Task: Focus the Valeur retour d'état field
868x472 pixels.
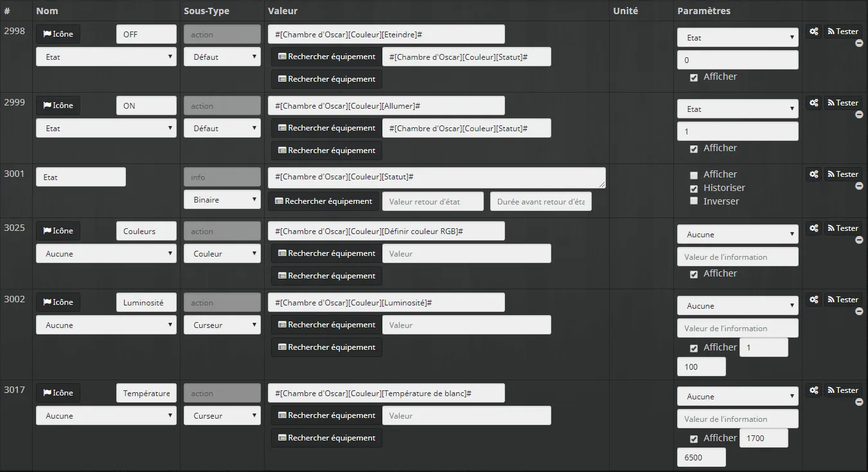Action: (x=433, y=201)
